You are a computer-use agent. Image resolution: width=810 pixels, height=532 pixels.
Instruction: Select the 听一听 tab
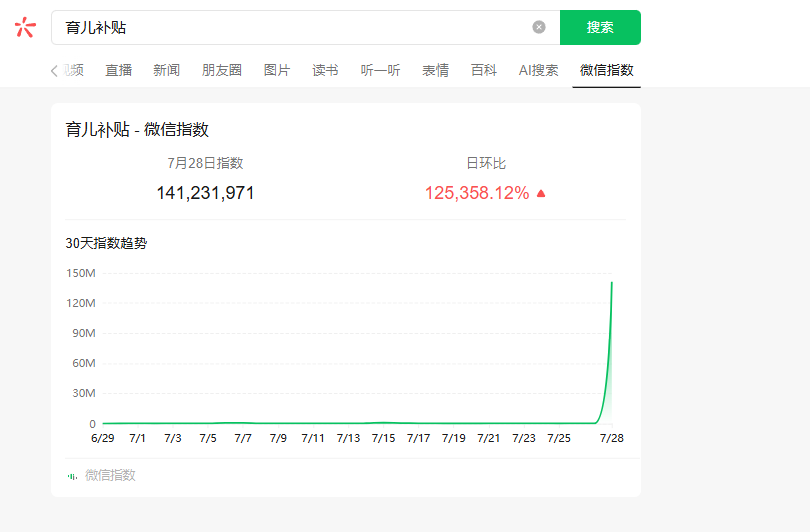click(x=380, y=70)
